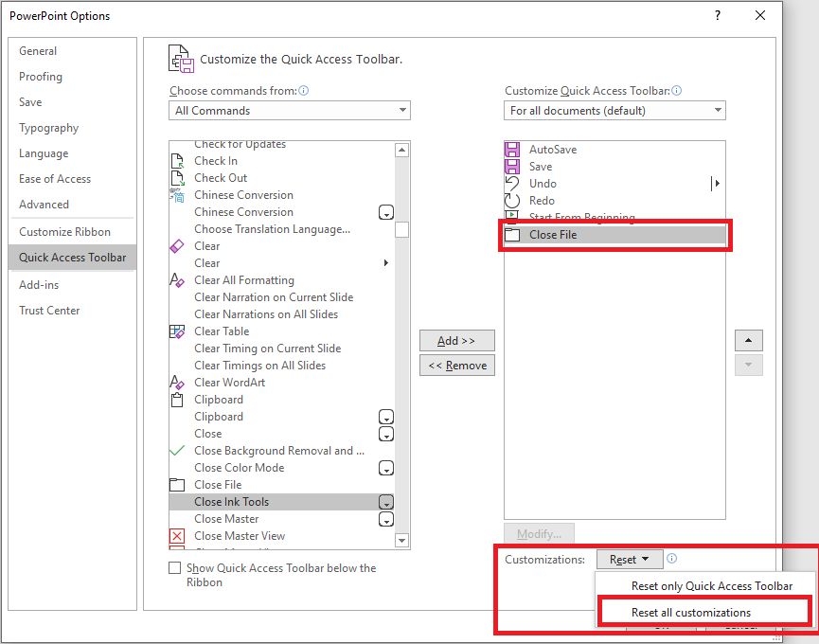Click the pink eraser Clear icon
This screenshot has height=644, width=819.
point(177,246)
